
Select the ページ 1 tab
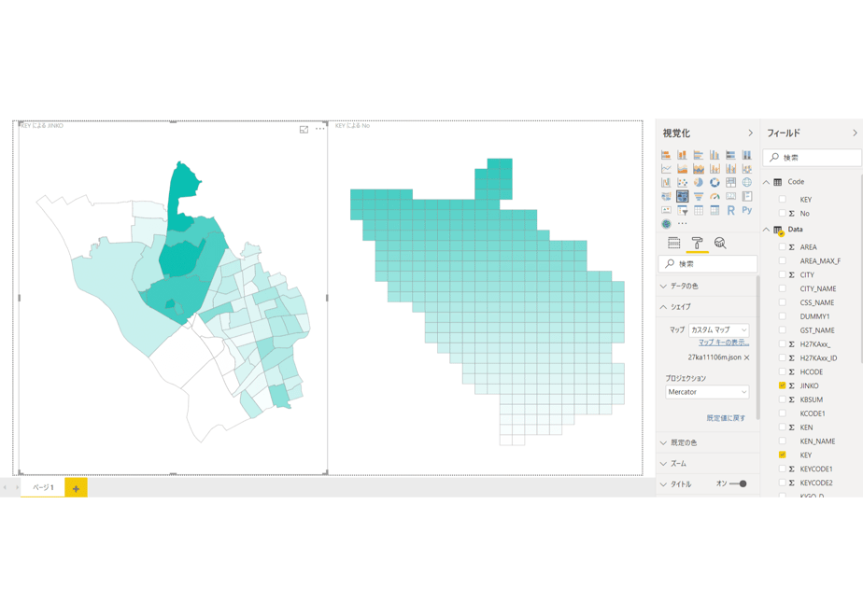[43, 487]
